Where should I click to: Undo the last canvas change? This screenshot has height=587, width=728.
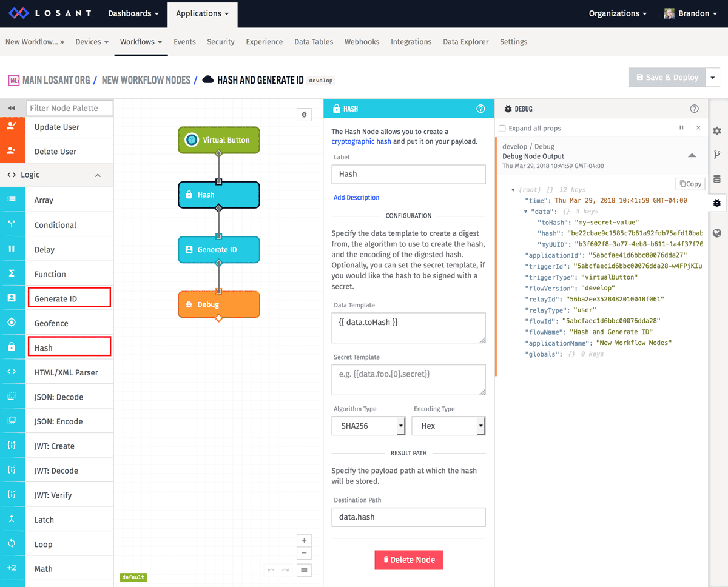point(271,569)
